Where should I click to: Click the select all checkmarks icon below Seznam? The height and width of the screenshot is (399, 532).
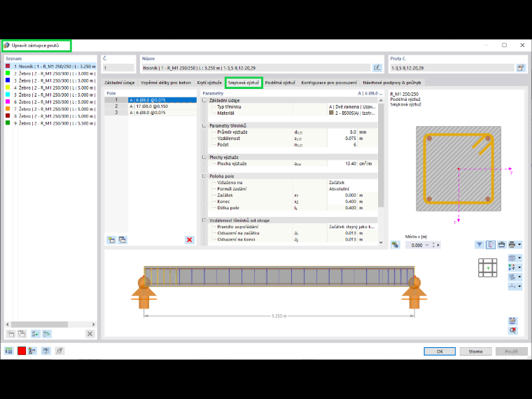click(35, 334)
